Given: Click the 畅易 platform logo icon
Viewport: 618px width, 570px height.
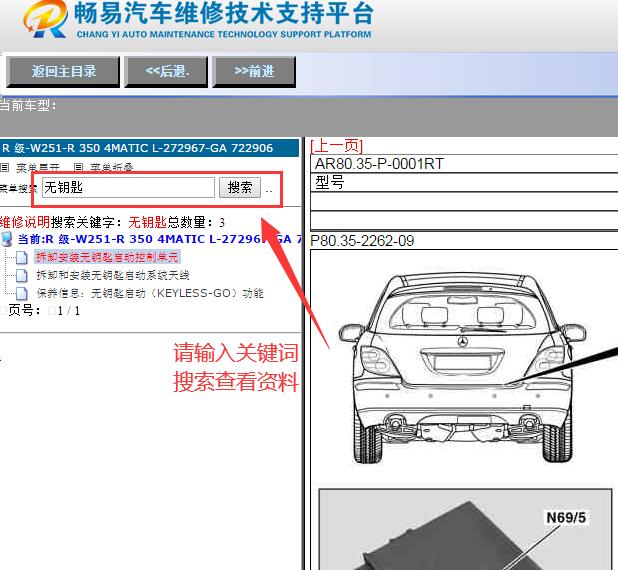Looking at the screenshot, I should (x=45, y=19).
